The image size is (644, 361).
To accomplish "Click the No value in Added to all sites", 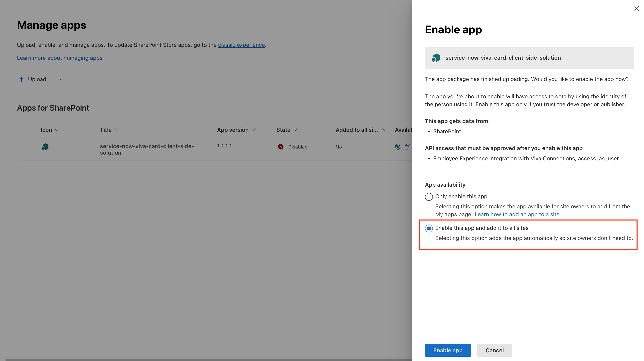I will 338,147.
